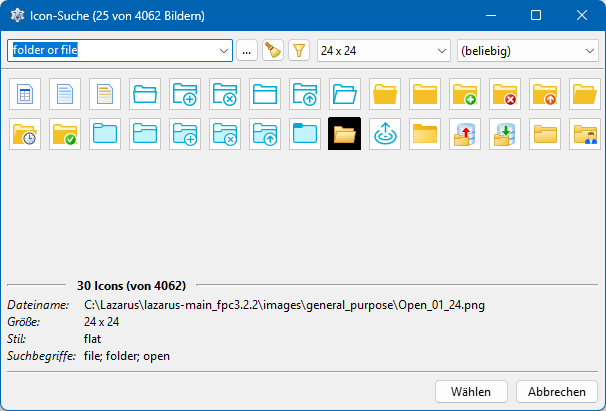Image resolution: width=606 pixels, height=411 pixels.
Task: Click the '30 Icons (von 4062)' label
Action: point(131,285)
